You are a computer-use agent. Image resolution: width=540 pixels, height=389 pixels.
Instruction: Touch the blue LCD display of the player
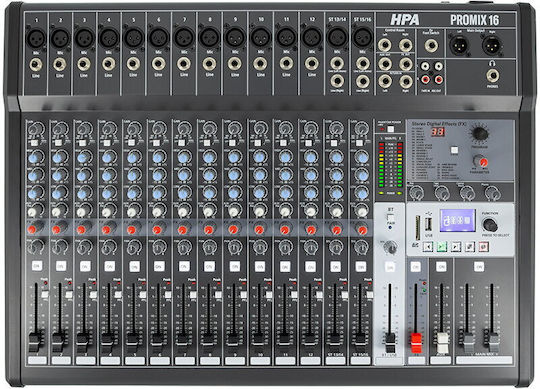458,220
